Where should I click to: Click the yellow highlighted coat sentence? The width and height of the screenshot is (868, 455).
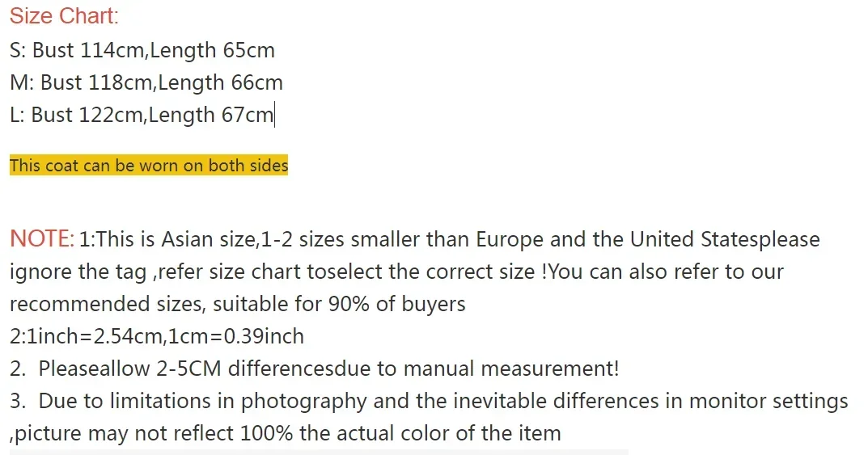149,166
